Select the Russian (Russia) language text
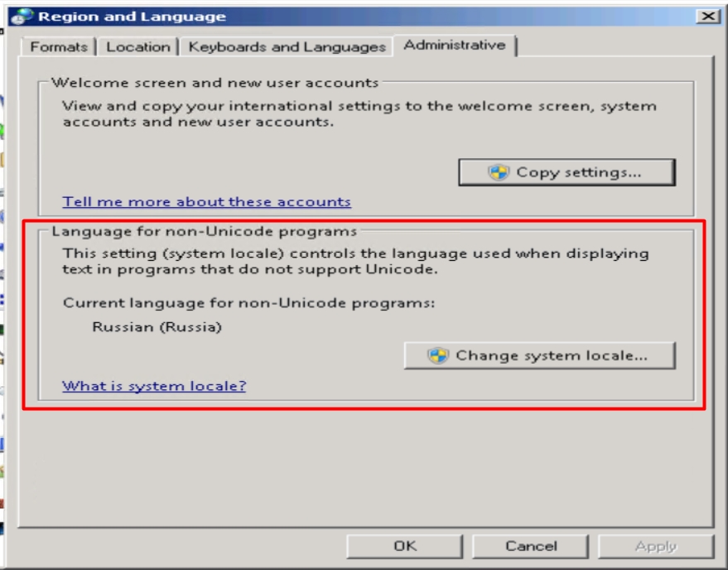The width and height of the screenshot is (728, 570). [x=157, y=327]
